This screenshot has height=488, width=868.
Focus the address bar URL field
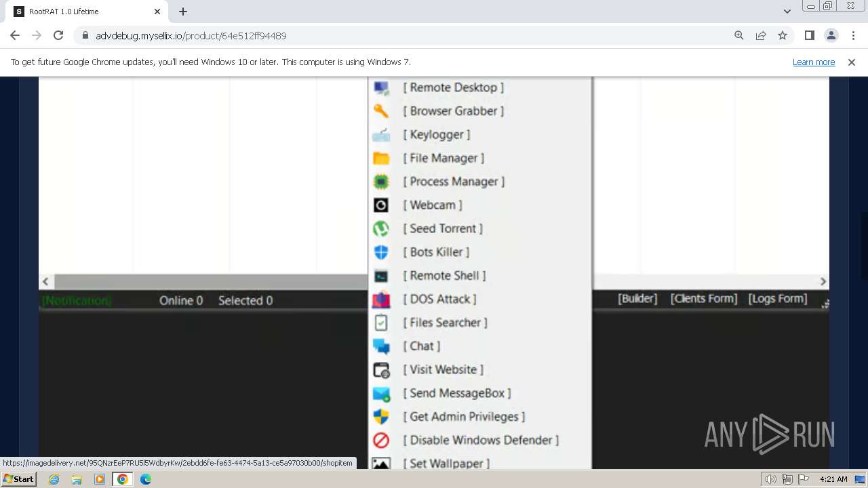pyautogui.click(x=407, y=36)
